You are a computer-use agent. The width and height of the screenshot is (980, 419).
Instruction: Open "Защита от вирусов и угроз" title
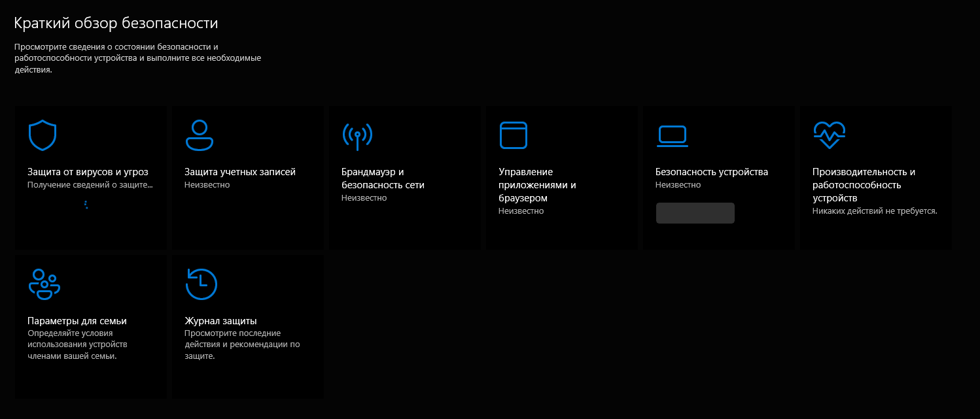(88, 172)
